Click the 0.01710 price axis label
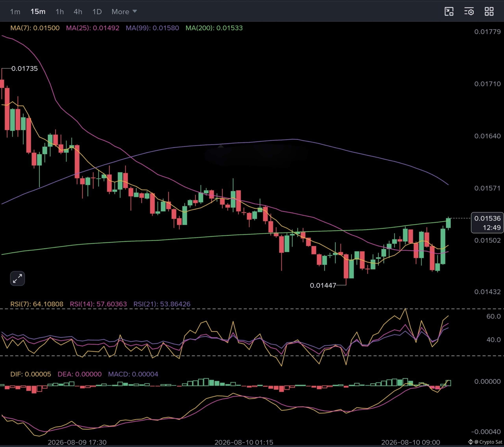Image resolution: width=504 pixels, height=447 pixels. 487,84
